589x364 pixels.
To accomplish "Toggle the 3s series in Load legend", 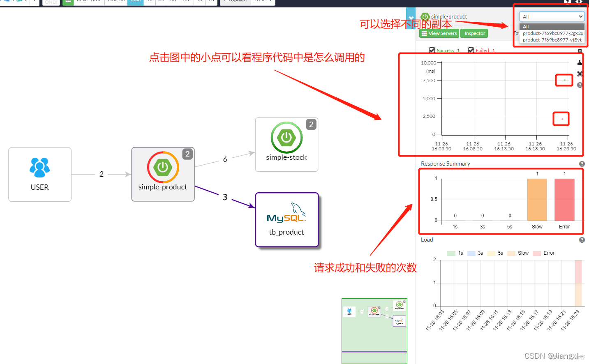I will (x=475, y=253).
